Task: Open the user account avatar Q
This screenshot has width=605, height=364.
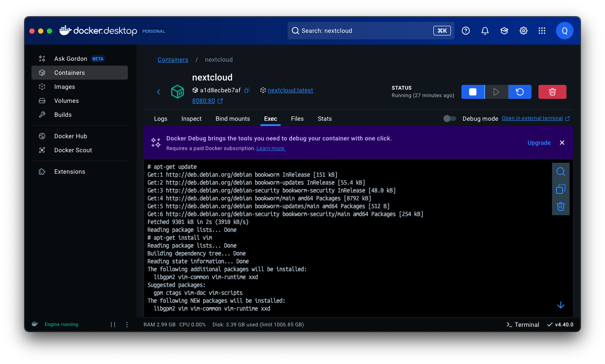Action: click(x=565, y=31)
